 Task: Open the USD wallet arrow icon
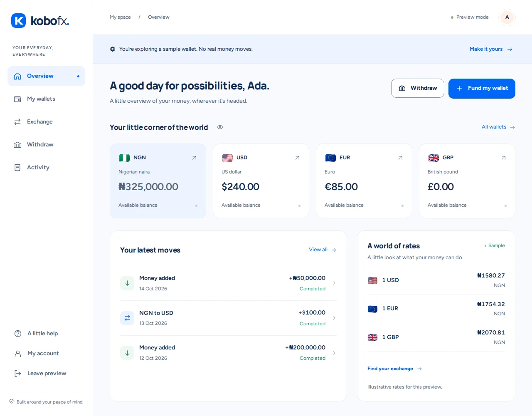click(297, 158)
